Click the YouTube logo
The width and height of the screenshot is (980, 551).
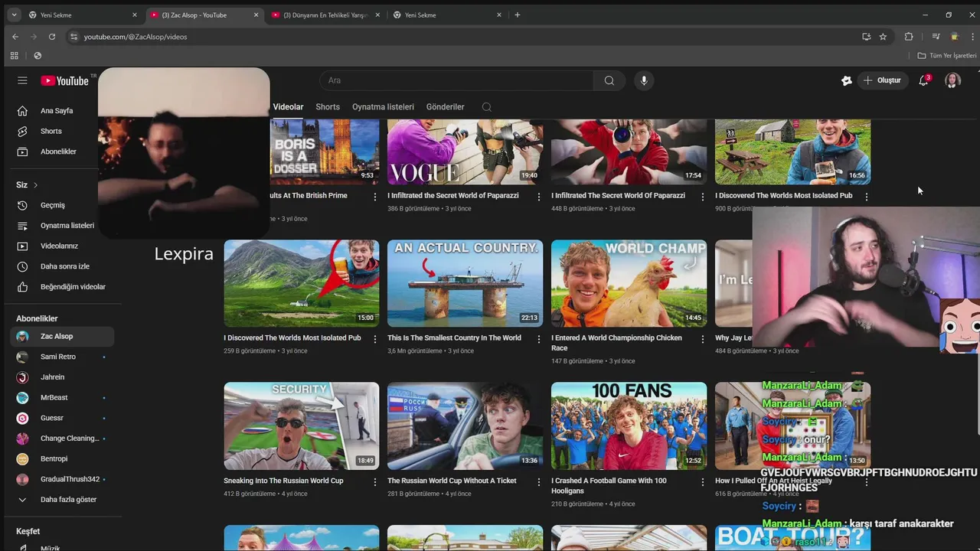click(x=65, y=80)
